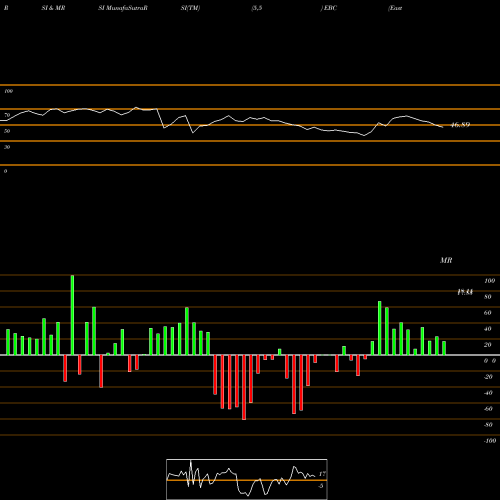500x500 pixels.
Task: Click the deepest red MR histogram bar
Action: click(244, 387)
